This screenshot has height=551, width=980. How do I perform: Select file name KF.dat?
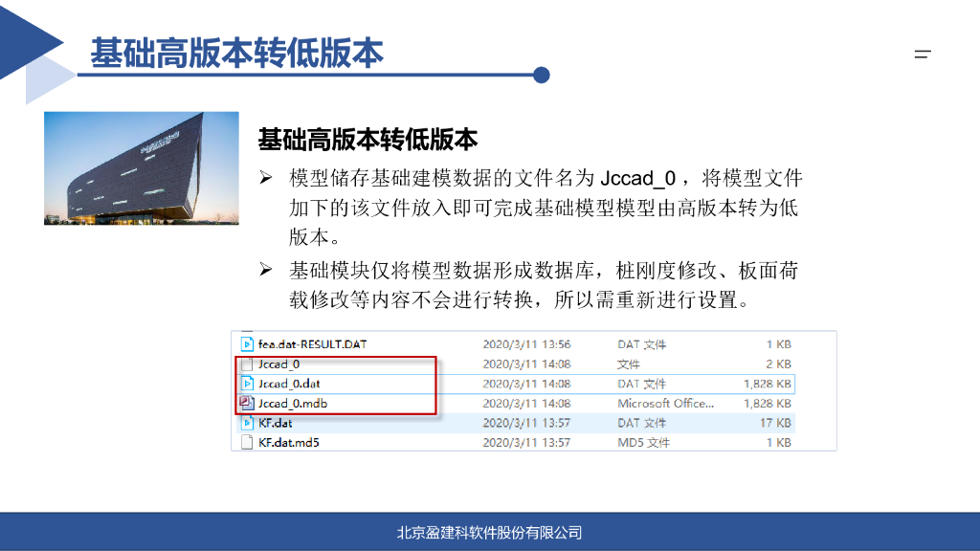coord(275,423)
